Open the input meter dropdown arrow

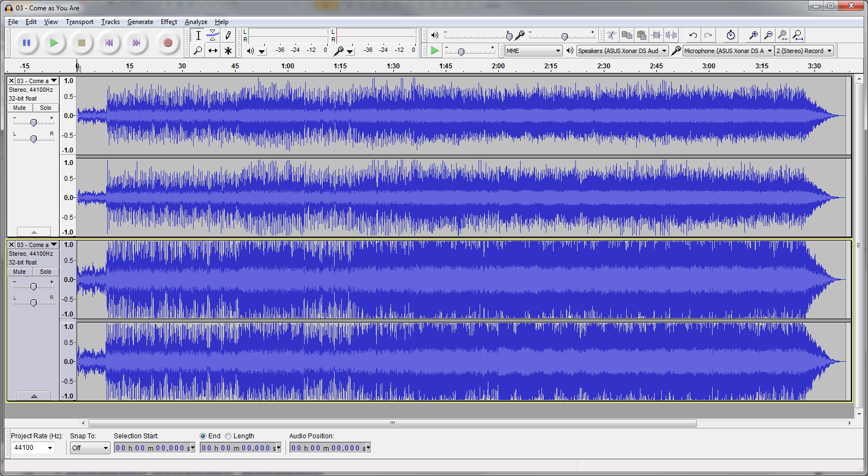click(x=350, y=51)
